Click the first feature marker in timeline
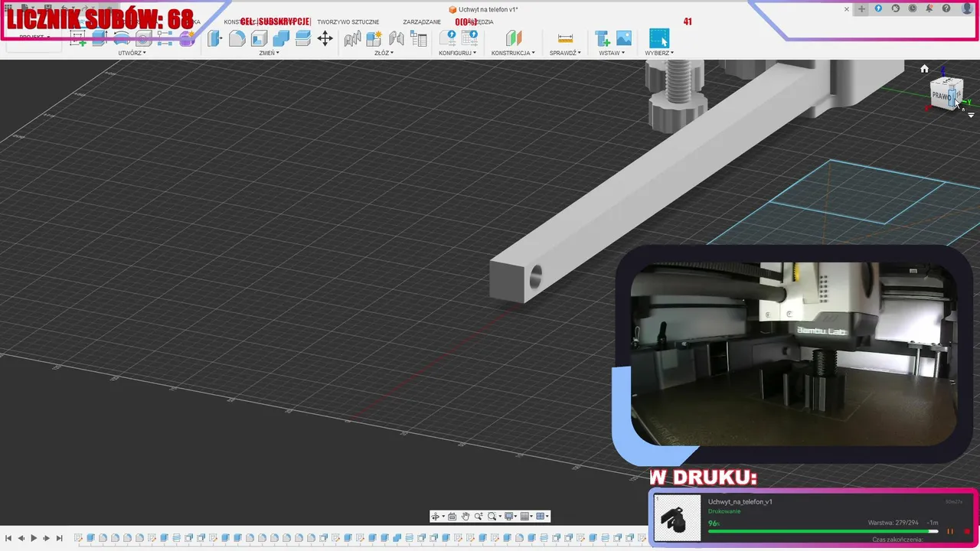The height and width of the screenshot is (551, 980). [x=79, y=538]
